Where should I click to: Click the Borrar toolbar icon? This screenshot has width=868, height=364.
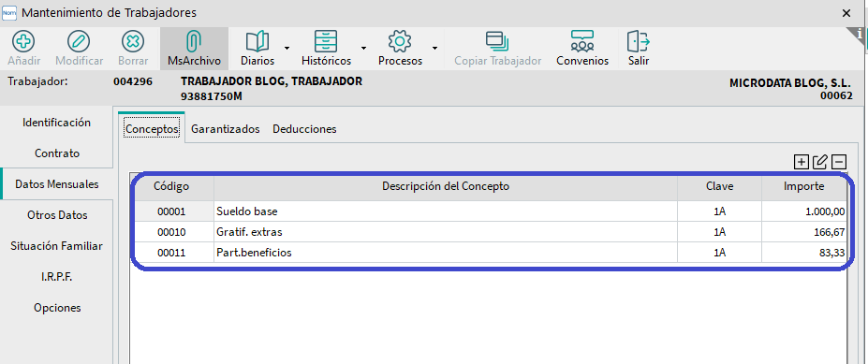coord(132,41)
